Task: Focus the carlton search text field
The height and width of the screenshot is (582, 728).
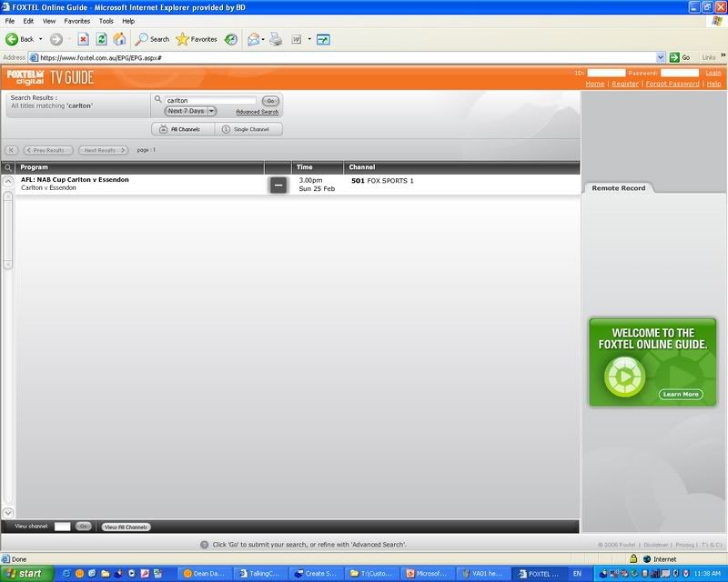Action: tap(210, 100)
